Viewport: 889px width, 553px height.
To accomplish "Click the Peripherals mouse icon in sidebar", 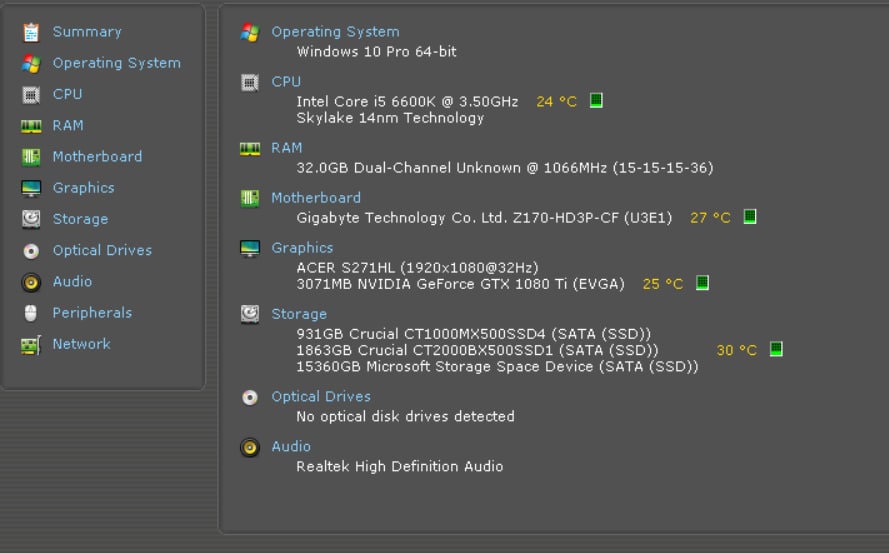I will coord(31,313).
